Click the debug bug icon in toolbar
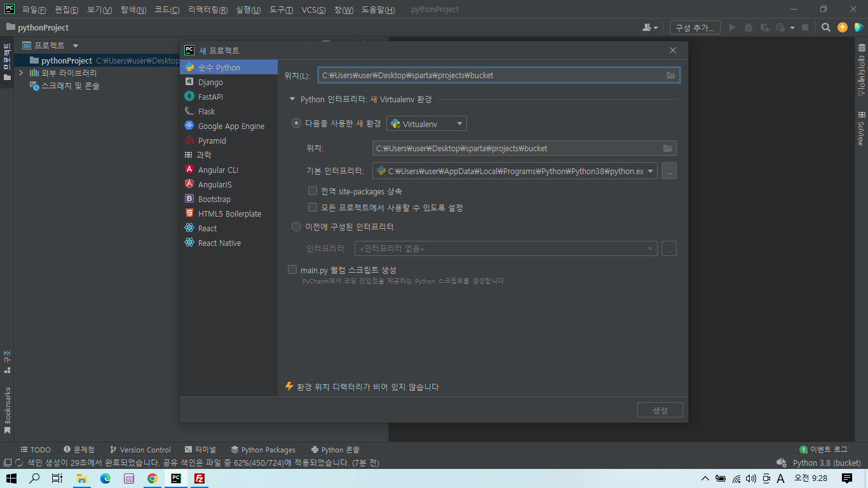Image resolution: width=868 pixels, height=488 pixels. [x=748, y=27]
